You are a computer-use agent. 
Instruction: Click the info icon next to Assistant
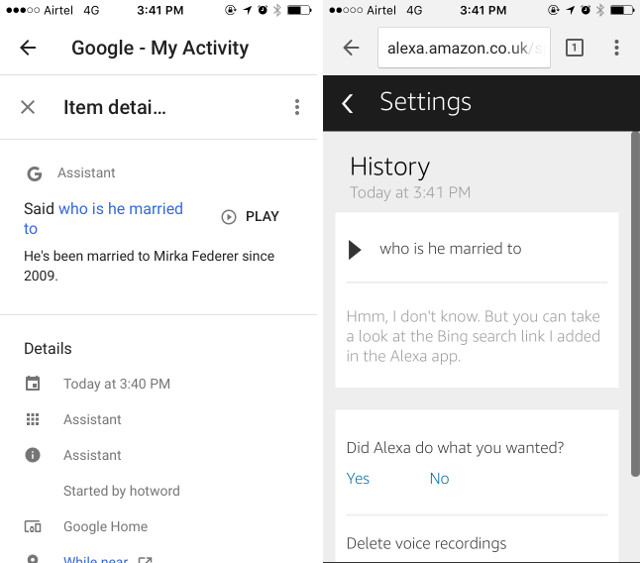(x=33, y=455)
